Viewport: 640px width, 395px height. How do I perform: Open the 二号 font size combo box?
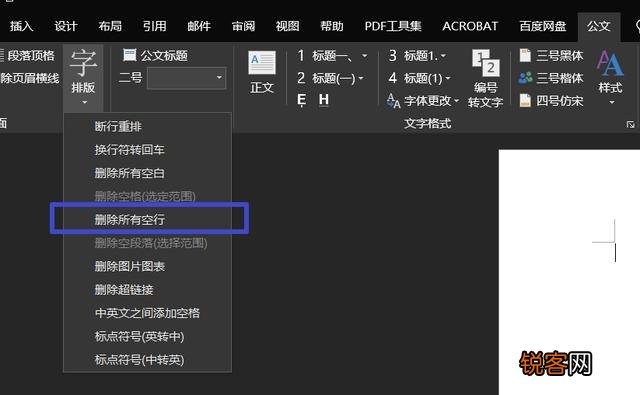[x=187, y=78]
